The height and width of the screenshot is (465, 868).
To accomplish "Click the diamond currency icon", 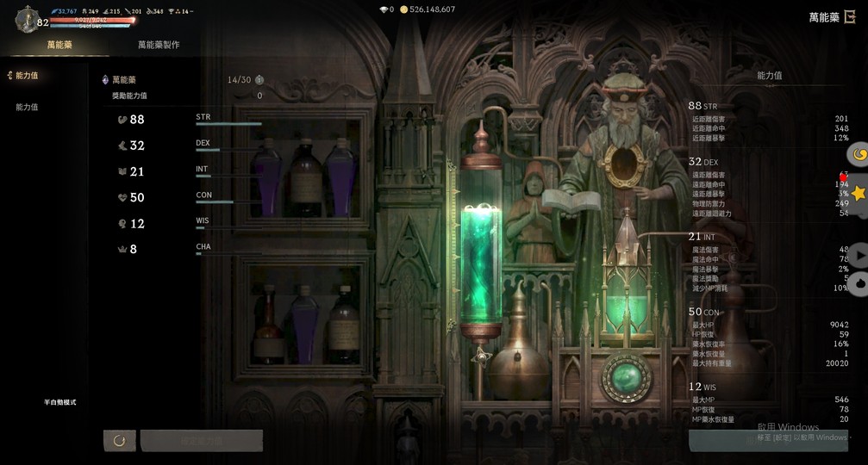I will 384,9.
